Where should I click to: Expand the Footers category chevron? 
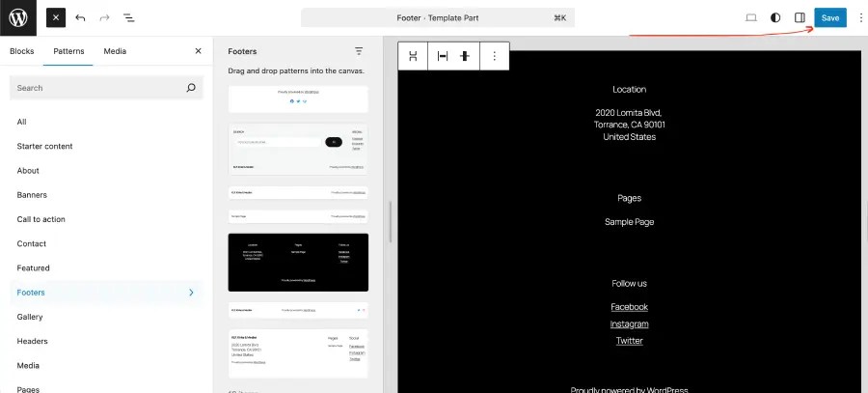(191, 293)
